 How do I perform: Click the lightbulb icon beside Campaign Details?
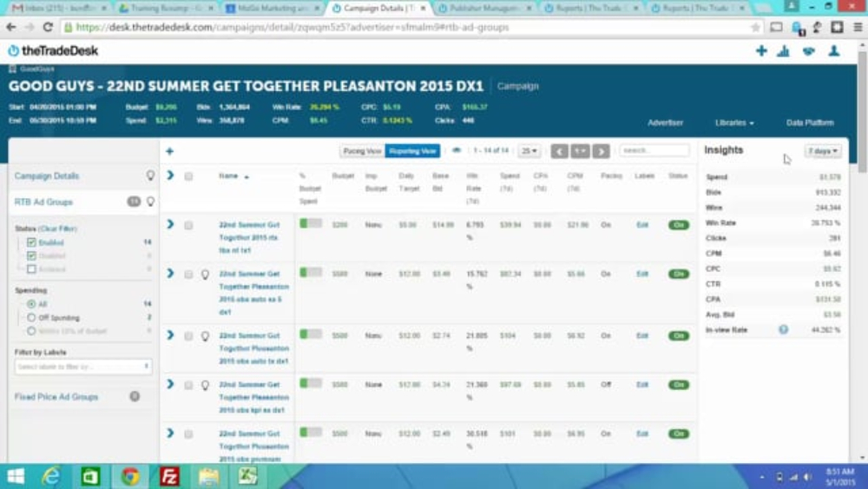click(x=150, y=175)
